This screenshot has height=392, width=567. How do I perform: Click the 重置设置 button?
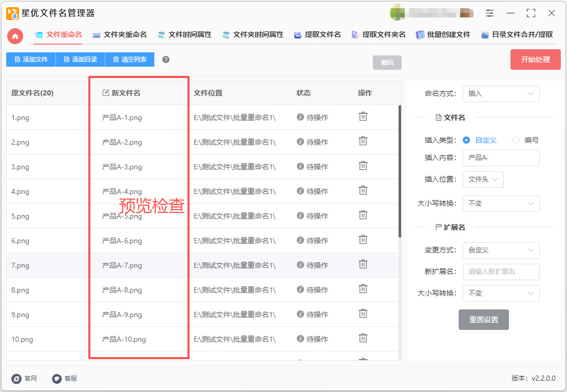[483, 320]
